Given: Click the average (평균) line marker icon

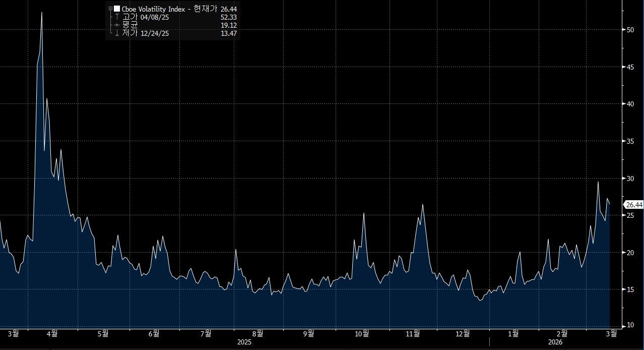Looking at the screenshot, I should (117, 25).
